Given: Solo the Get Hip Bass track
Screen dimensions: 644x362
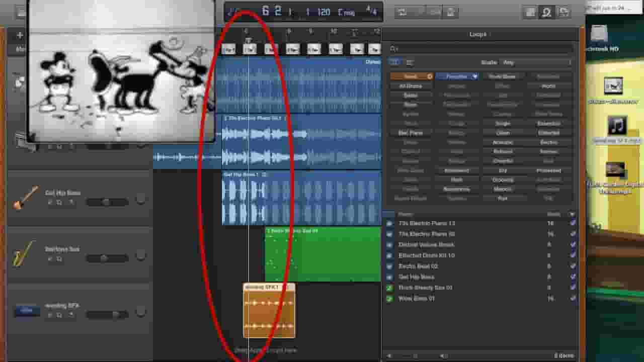Looking at the screenshot, I should 59,202.
